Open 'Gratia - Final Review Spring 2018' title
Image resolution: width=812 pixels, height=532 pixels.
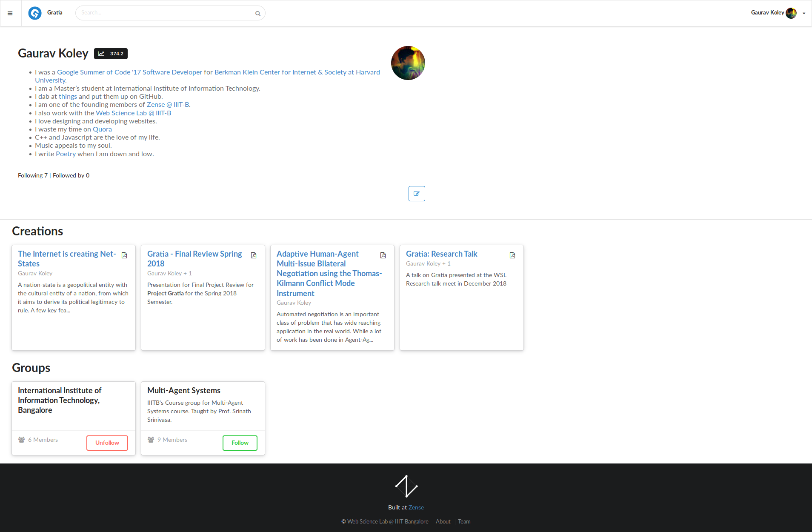194,259
